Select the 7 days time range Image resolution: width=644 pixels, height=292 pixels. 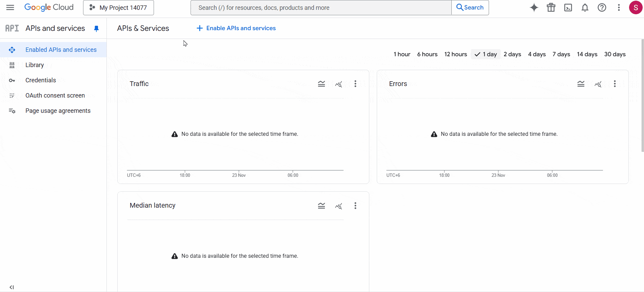pos(561,54)
